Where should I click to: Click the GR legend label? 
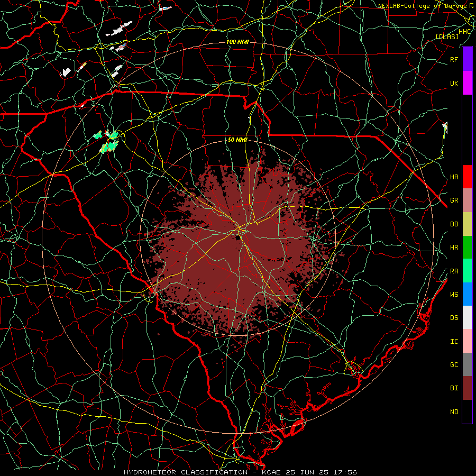(x=454, y=200)
